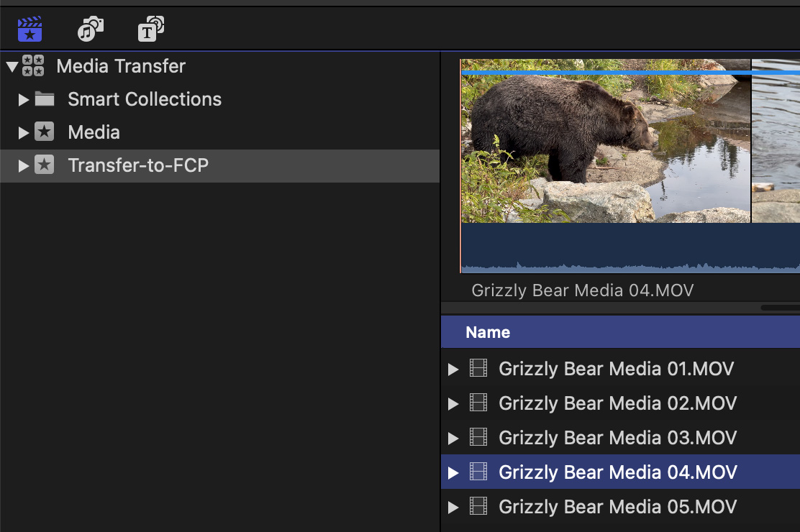Click the Transfer-to-FCP event star icon
Screen dimensions: 800x532
click(x=45, y=165)
